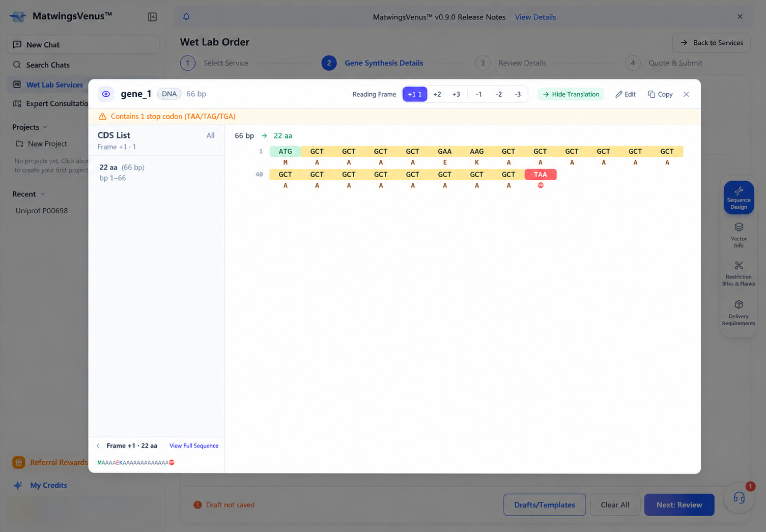
Task: Open Delivery Requirements panel
Action: [739, 313]
